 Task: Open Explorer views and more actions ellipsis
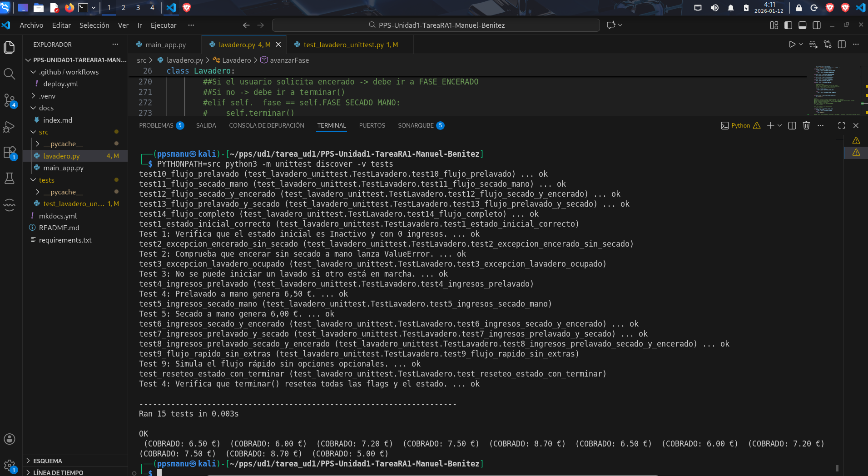pyautogui.click(x=115, y=45)
